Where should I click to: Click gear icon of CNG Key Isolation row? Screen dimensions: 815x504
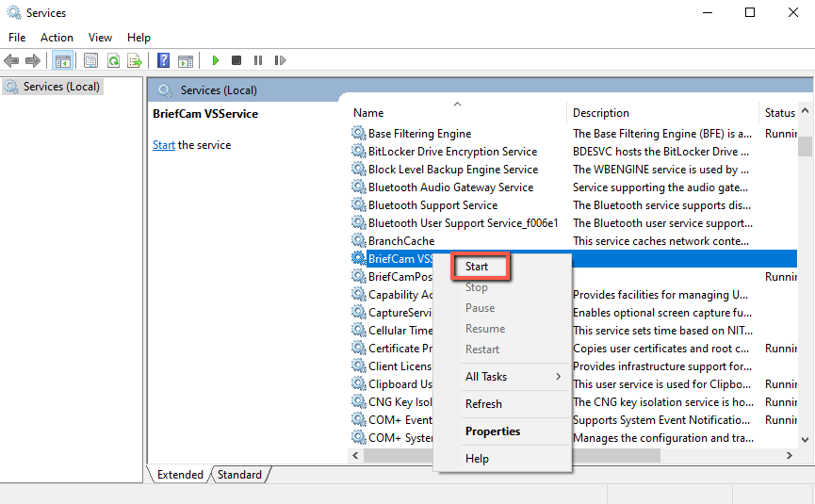click(359, 401)
